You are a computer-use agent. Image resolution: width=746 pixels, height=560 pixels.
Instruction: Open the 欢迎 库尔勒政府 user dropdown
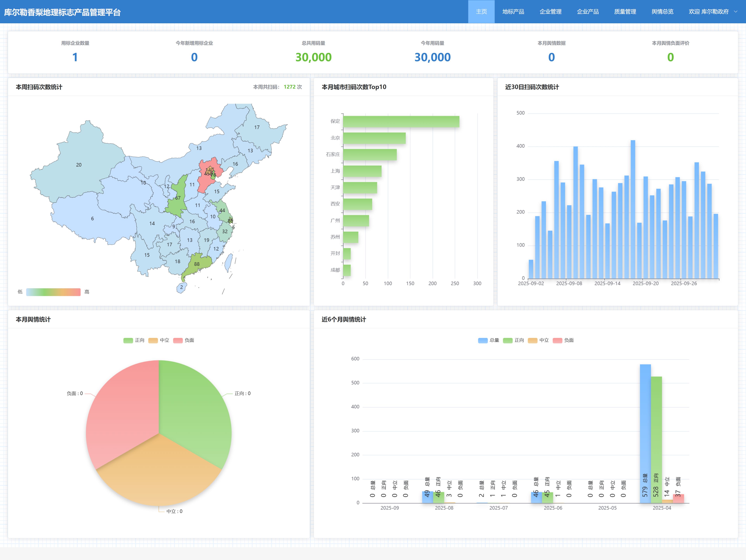coord(708,11)
